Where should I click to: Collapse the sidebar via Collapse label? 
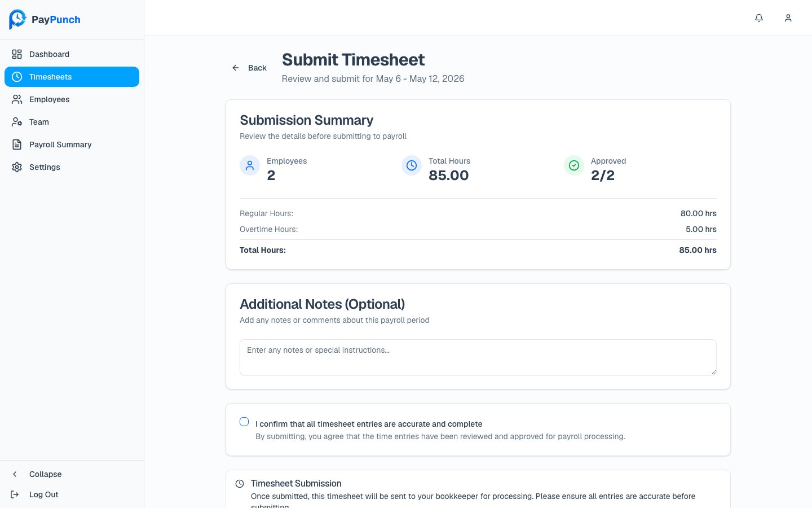(x=46, y=474)
